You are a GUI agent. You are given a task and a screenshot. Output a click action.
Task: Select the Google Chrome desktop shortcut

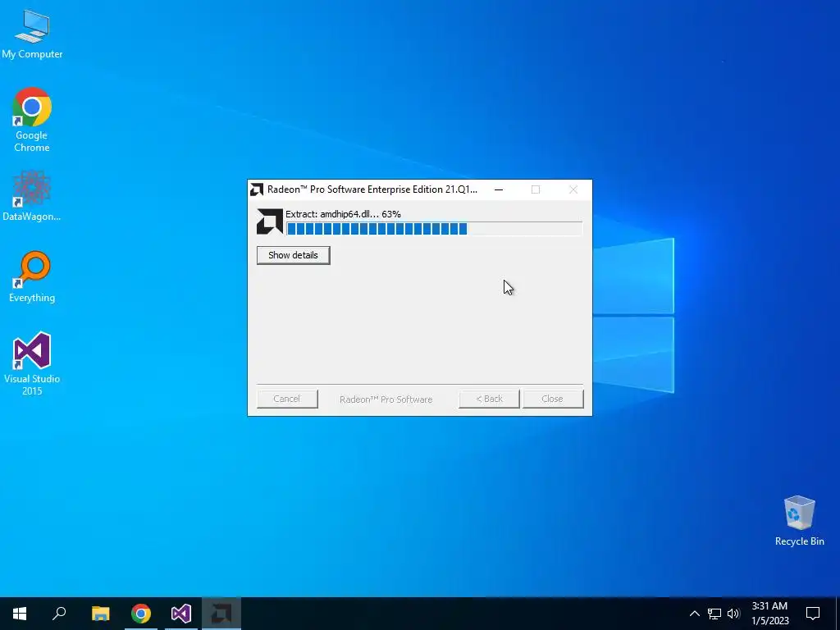pos(32,120)
